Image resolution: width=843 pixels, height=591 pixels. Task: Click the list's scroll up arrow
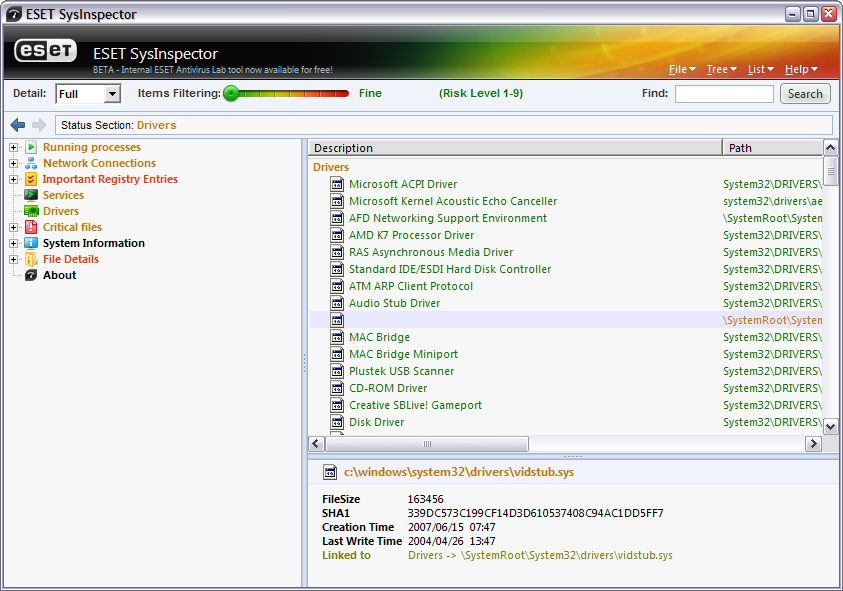pos(830,147)
